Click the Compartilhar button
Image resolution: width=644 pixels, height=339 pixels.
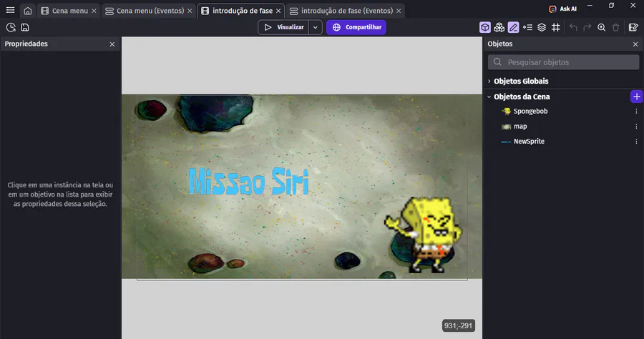[x=356, y=27]
